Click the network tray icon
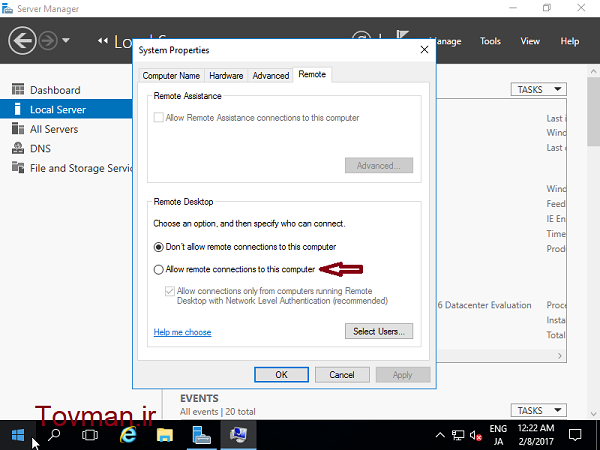 [458, 435]
